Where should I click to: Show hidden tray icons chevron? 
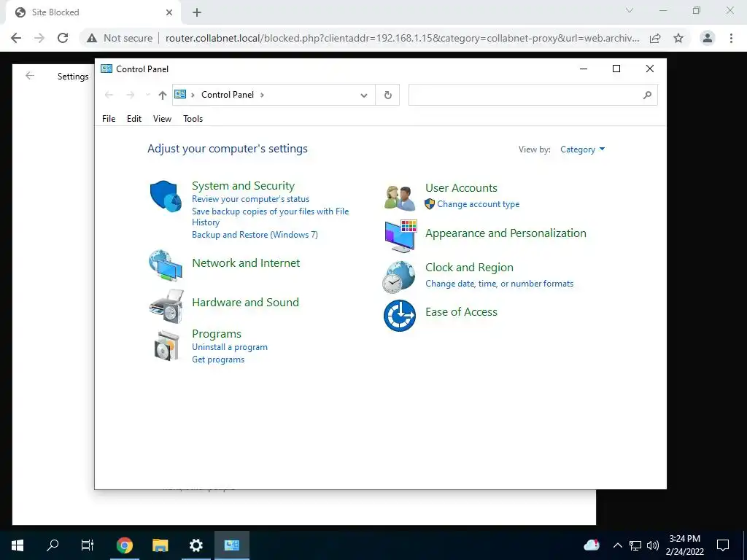click(617, 545)
